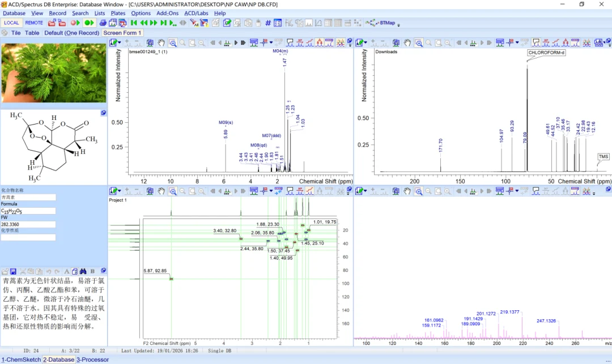Click the green plant photo thumbnail

tap(54, 73)
